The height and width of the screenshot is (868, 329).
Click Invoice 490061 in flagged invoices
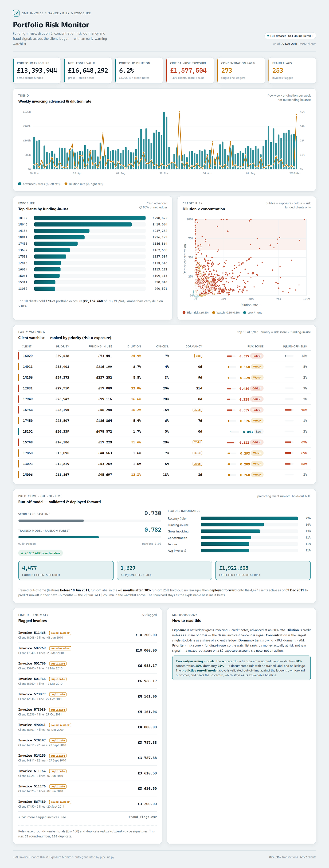(32, 725)
